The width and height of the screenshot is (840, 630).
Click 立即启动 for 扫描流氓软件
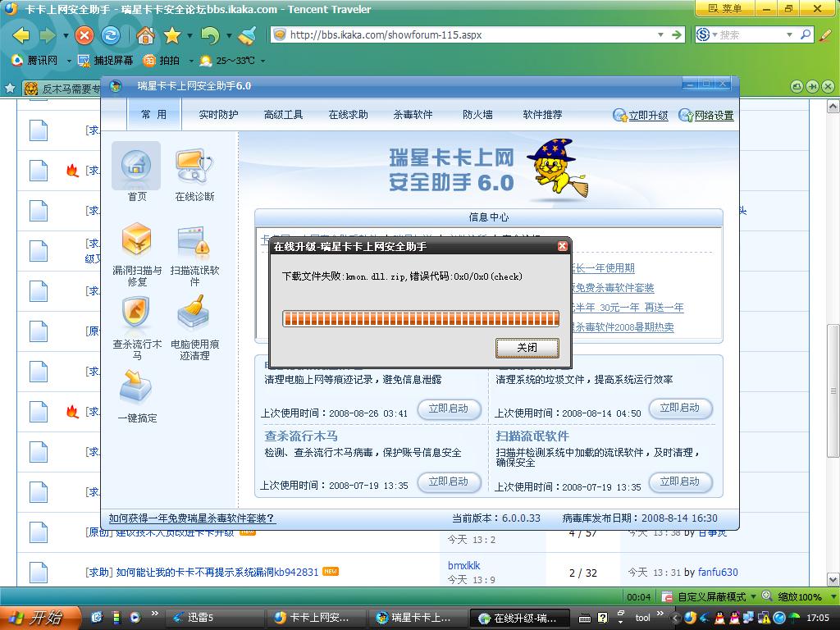click(680, 482)
